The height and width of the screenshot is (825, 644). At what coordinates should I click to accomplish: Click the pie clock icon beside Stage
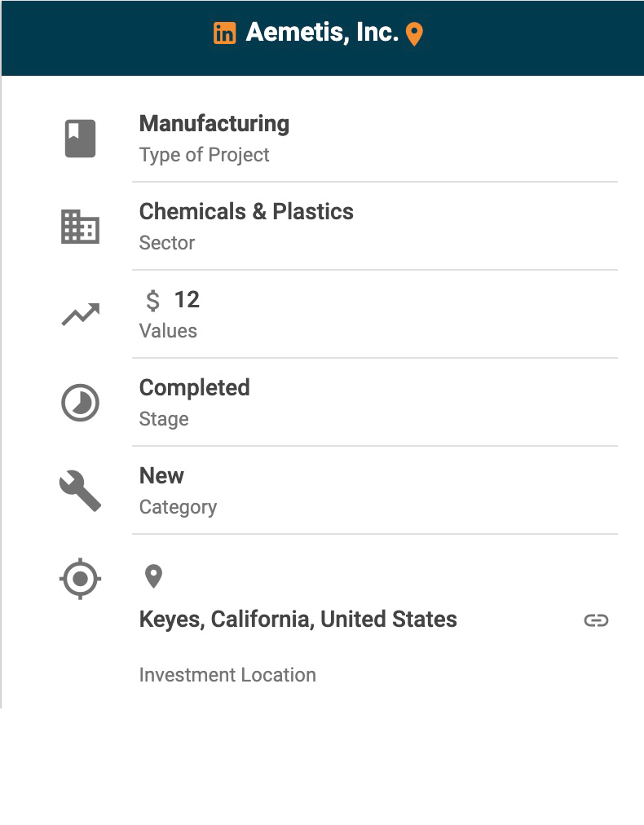(80, 404)
